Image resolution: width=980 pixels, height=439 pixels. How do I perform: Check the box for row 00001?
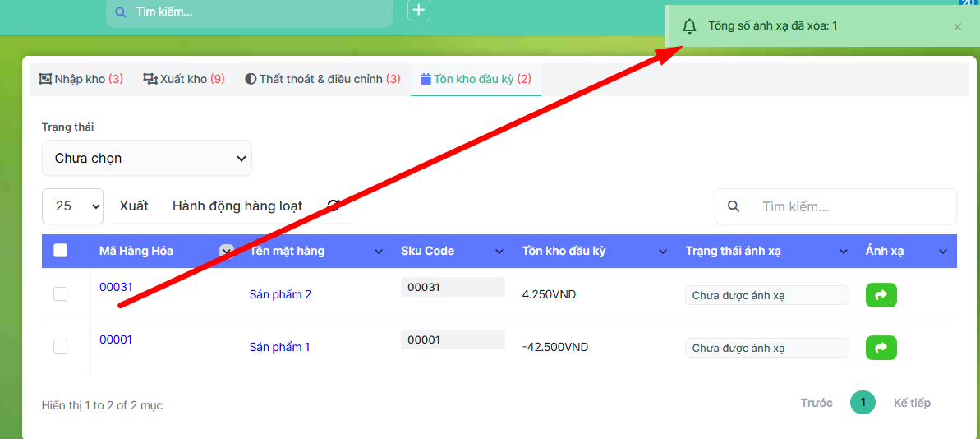tap(61, 347)
